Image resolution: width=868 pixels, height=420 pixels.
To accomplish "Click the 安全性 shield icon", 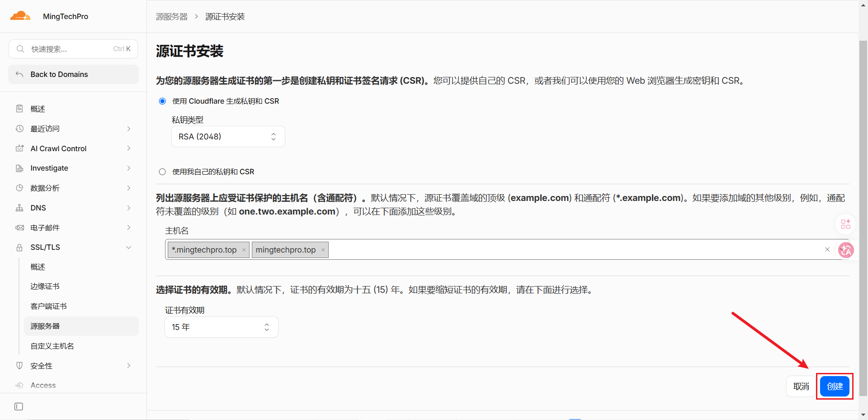I will 19,366.
